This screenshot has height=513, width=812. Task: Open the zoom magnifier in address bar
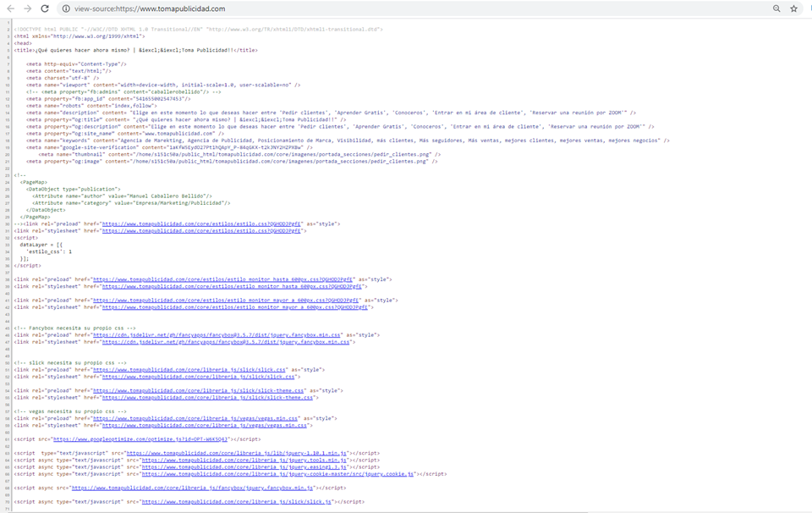coord(776,8)
